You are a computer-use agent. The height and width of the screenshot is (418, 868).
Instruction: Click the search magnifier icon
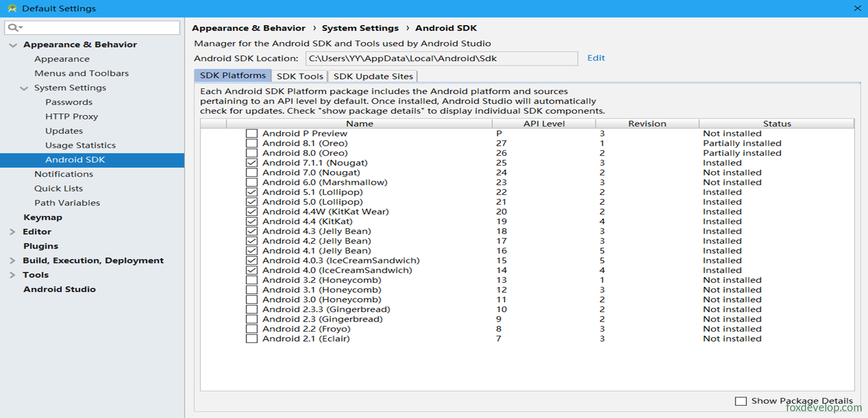tap(13, 27)
